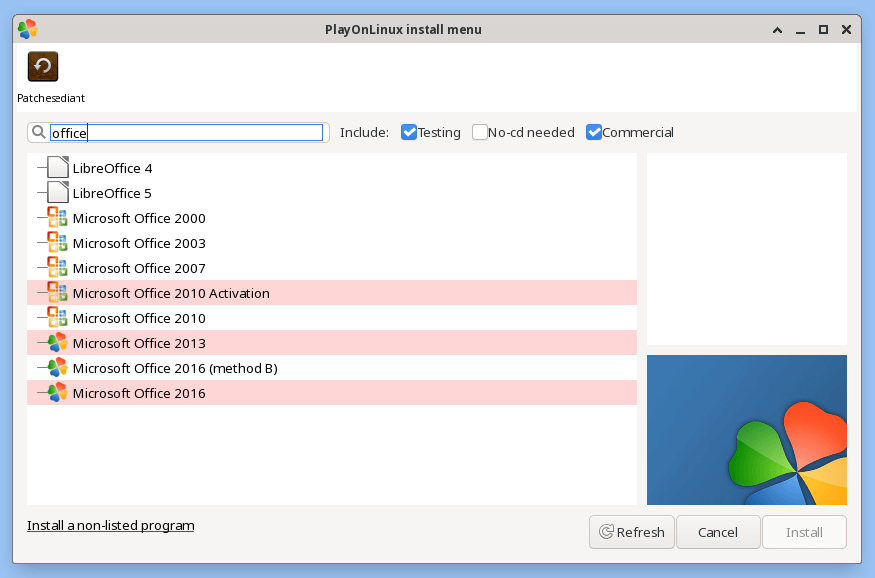Click the Microsoft Office 2013 clover icon
The width and height of the screenshot is (875, 578).
point(57,343)
